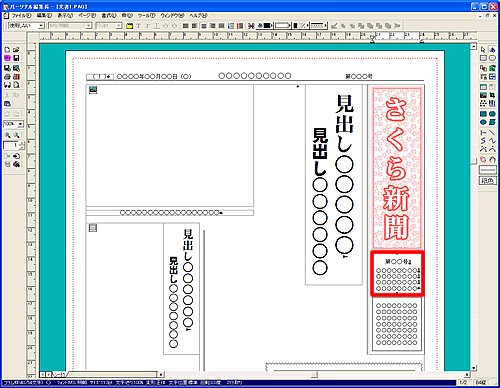Click the vertical scrollbar up arrow
Image resolution: width=500 pixels, height=388 pixels.
click(x=474, y=47)
